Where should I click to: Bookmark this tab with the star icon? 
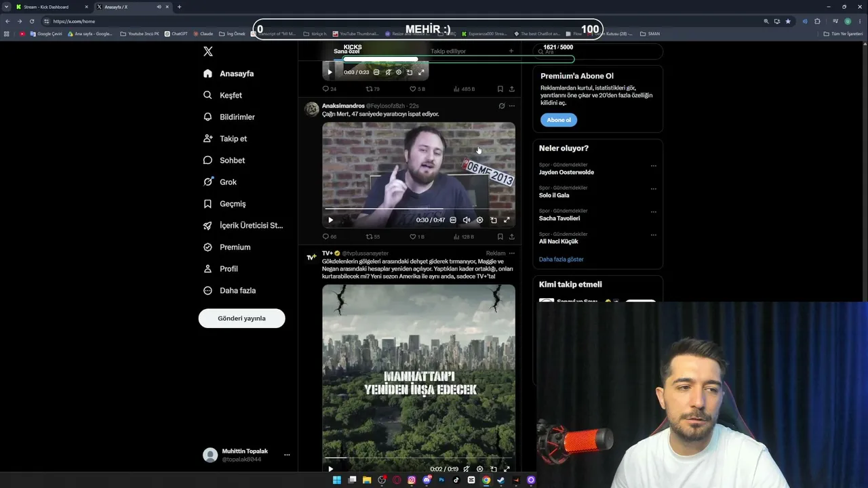[x=788, y=21]
